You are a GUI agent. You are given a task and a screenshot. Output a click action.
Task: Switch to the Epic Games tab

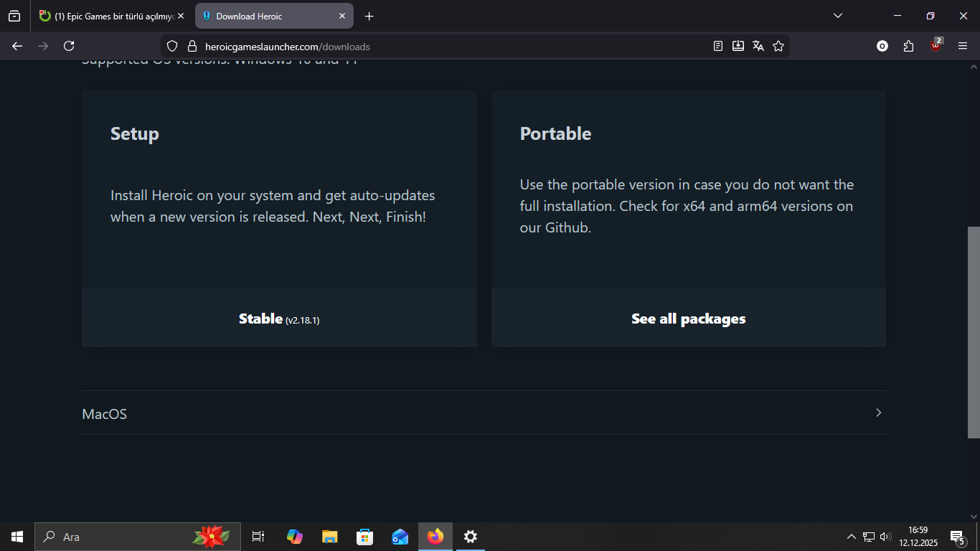pyautogui.click(x=112, y=16)
